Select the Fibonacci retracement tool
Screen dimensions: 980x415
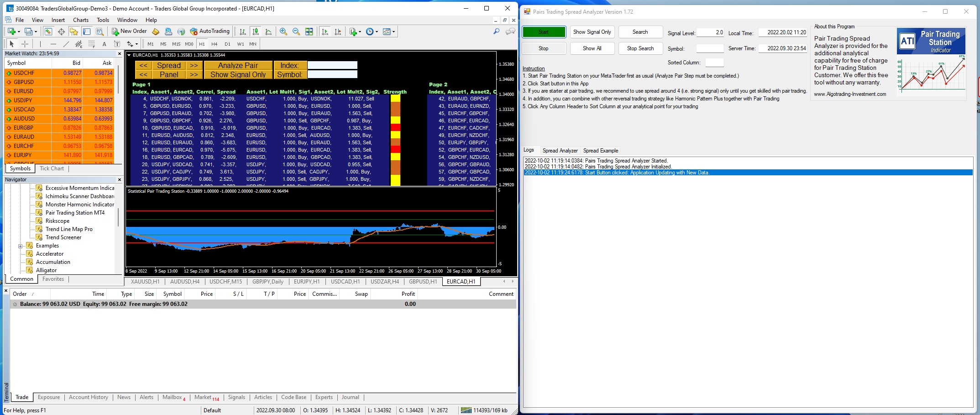pos(92,44)
